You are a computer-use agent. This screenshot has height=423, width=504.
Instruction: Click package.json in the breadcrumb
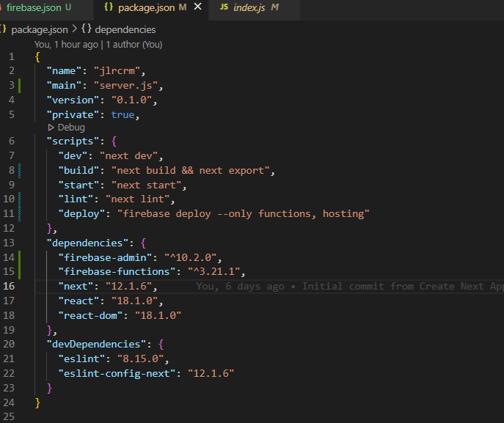tap(40, 30)
